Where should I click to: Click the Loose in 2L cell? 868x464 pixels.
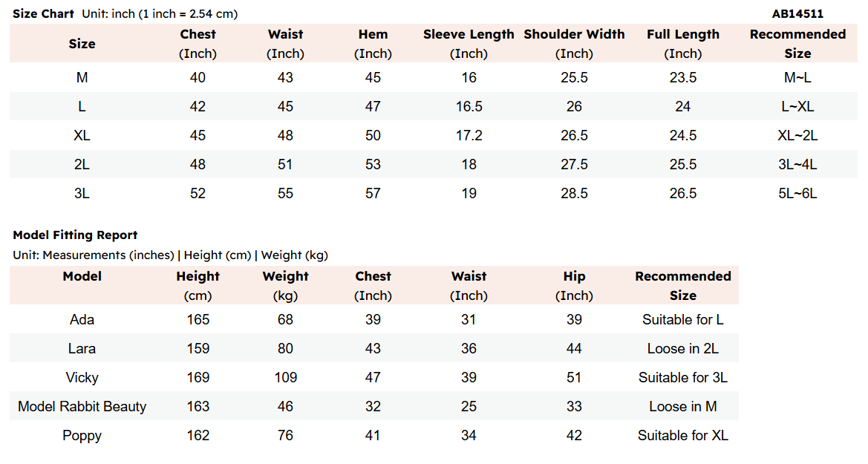coord(682,349)
